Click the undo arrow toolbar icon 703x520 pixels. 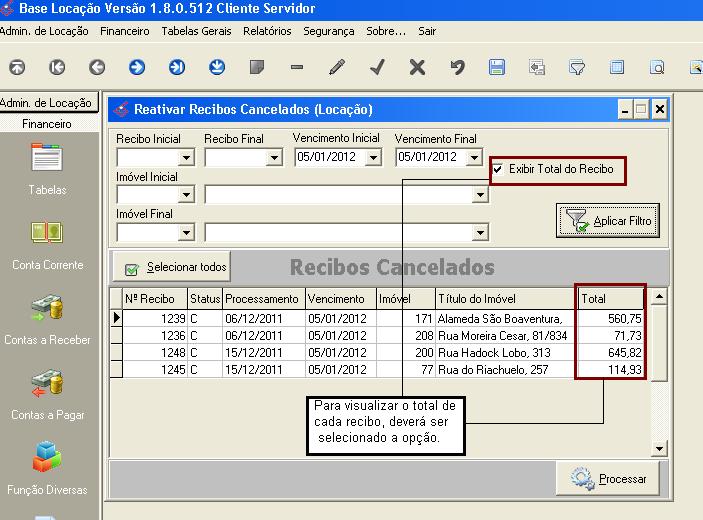(x=457, y=68)
